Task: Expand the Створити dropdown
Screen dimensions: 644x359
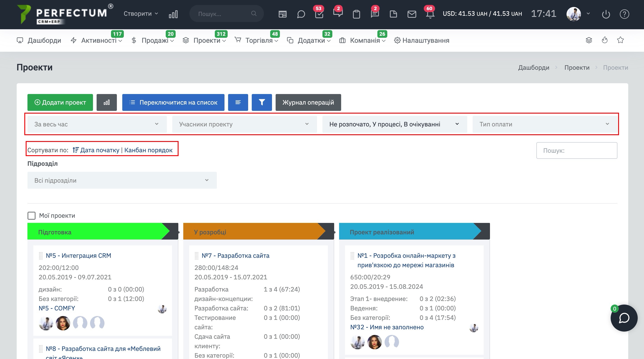Action: pos(141,13)
